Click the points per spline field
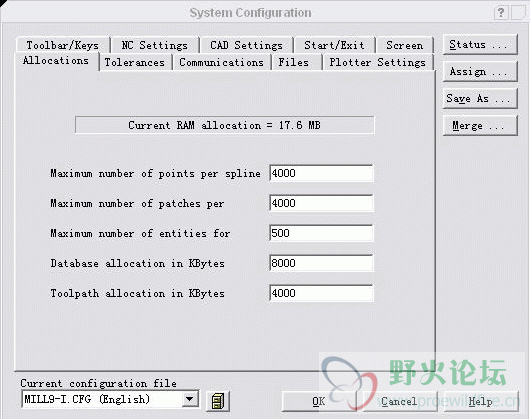 321,173
